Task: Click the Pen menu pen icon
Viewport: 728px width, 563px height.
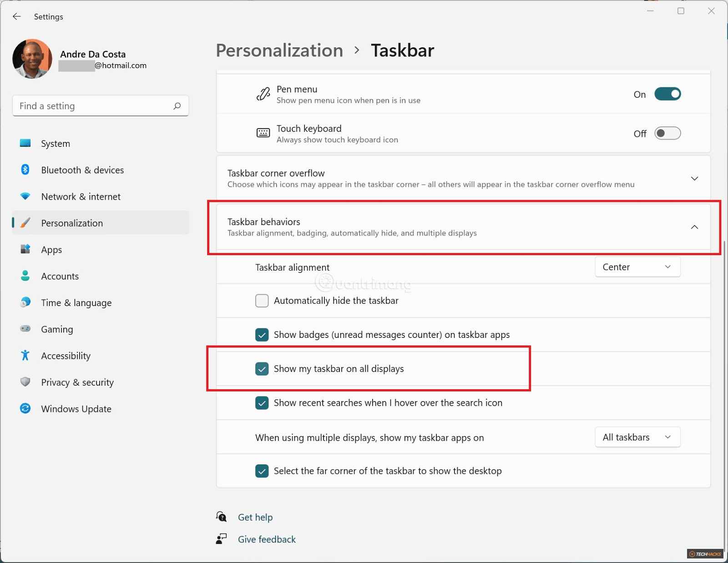Action: (x=263, y=94)
